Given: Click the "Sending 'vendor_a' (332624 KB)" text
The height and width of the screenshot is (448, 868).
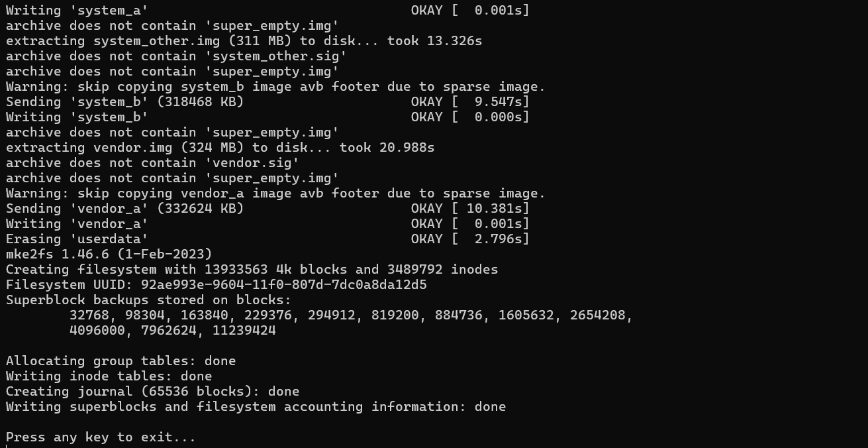Looking at the screenshot, I should pos(124,209).
